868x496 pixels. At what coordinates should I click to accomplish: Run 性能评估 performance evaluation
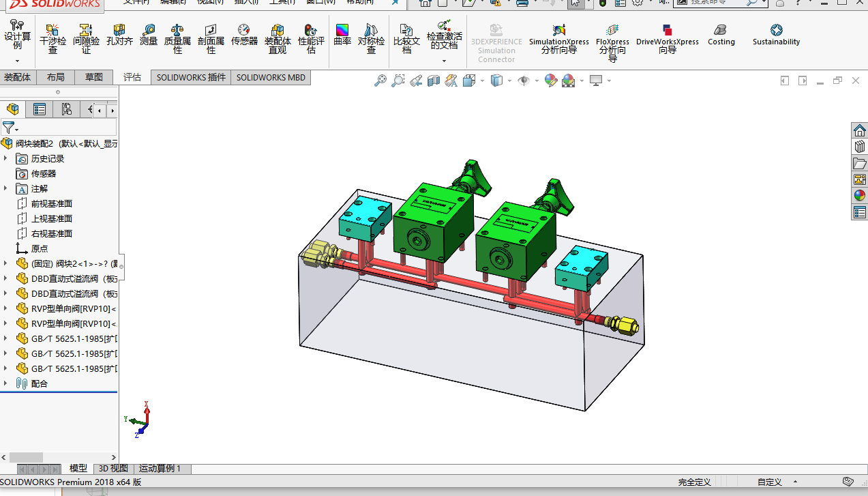(x=311, y=38)
